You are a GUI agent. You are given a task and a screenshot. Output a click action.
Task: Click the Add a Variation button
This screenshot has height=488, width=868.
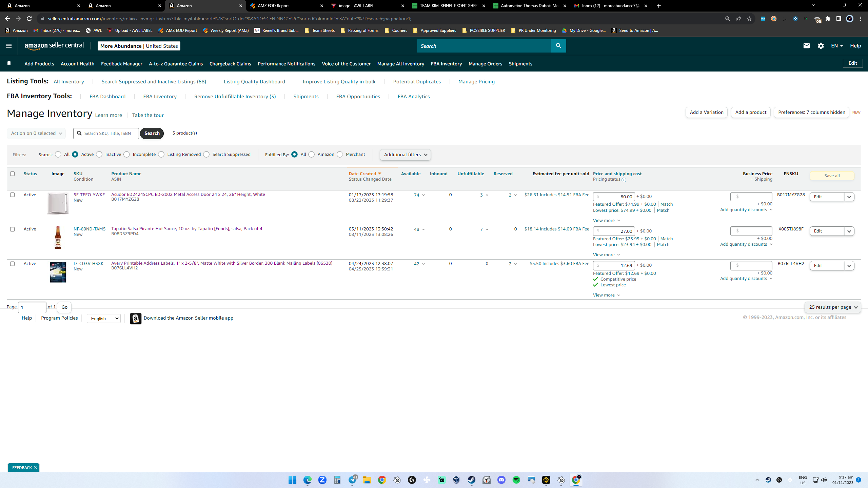pyautogui.click(x=707, y=113)
